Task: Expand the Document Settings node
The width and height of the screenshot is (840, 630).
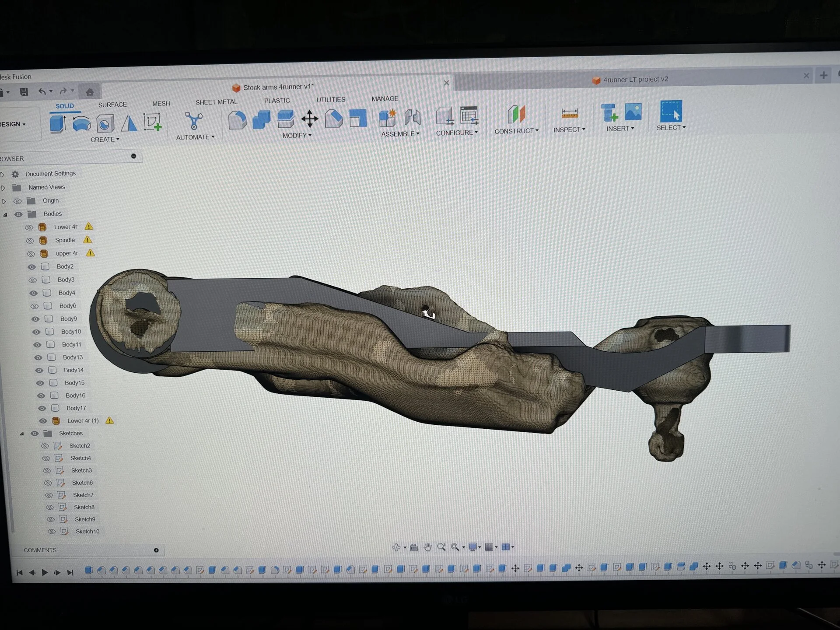Action: tap(3, 175)
